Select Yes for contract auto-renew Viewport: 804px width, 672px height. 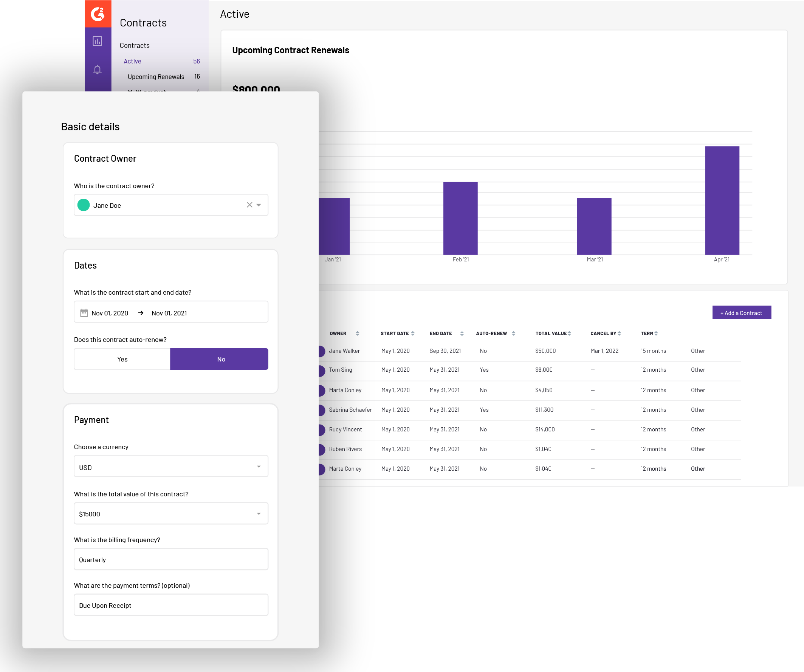(x=122, y=359)
